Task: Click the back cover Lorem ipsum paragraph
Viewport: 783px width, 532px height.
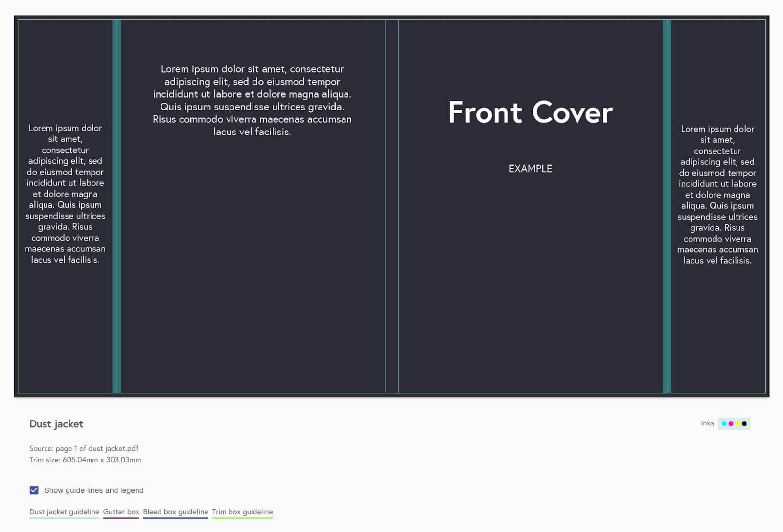Action: pyautogui.click(x=252, y=100)
